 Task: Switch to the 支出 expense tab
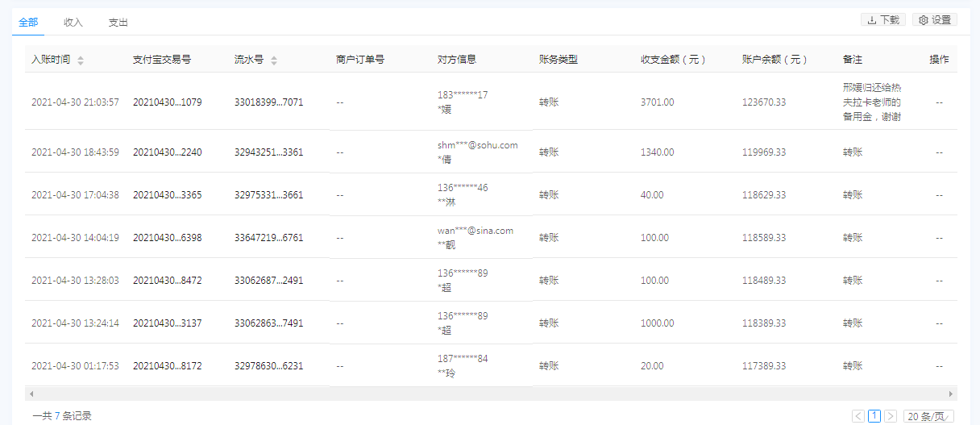[118, 23]
